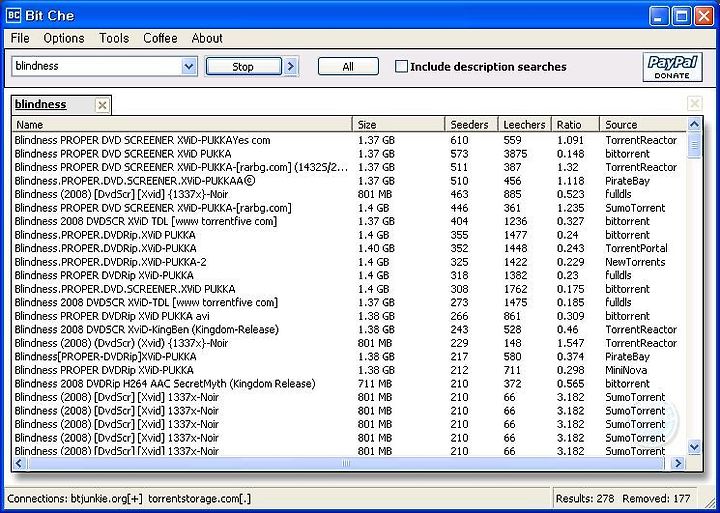Image resolution: width=720 pixels, height=513 pixels.
Task: Sort results by Seeders column
Action: pyautogui.click(x=472, y=124)
